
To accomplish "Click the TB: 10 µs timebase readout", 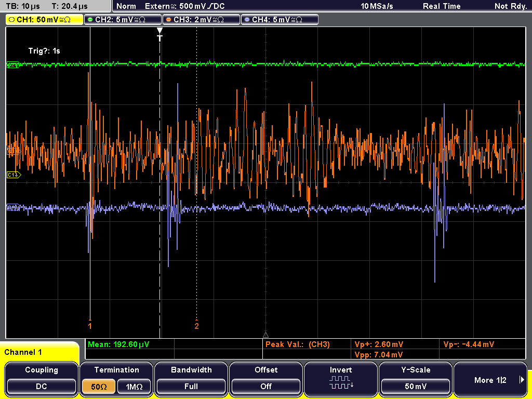I will point(23,6).
